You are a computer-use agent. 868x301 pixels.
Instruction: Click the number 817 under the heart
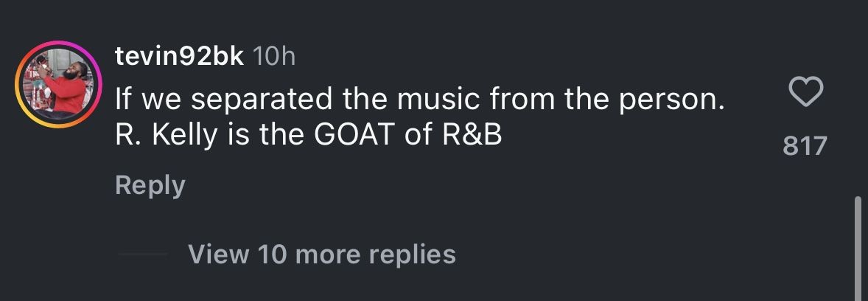[805, 146]
